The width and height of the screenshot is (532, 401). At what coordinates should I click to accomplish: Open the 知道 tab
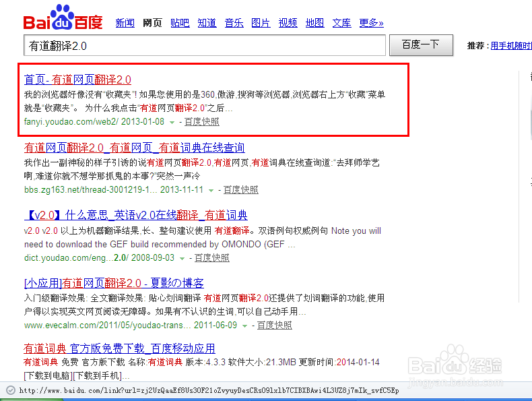[207, 23]
